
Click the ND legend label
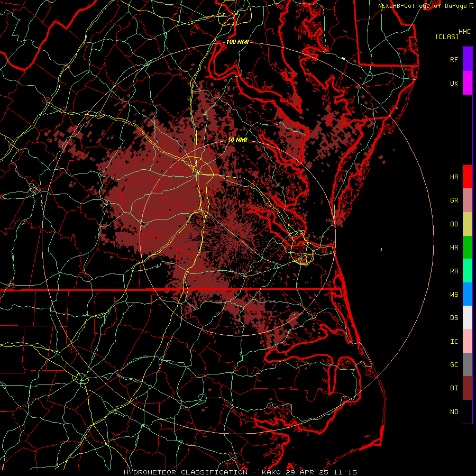(x=454, y=412)
